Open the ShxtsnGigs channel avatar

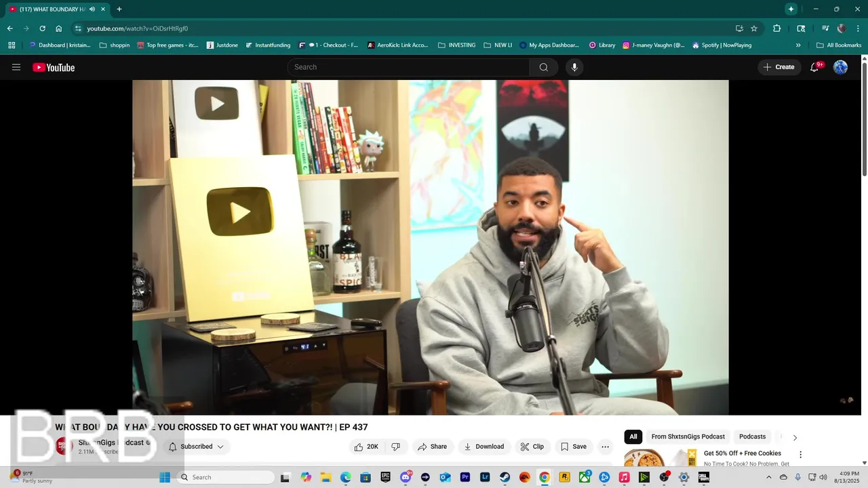click(x=64, y=446)
